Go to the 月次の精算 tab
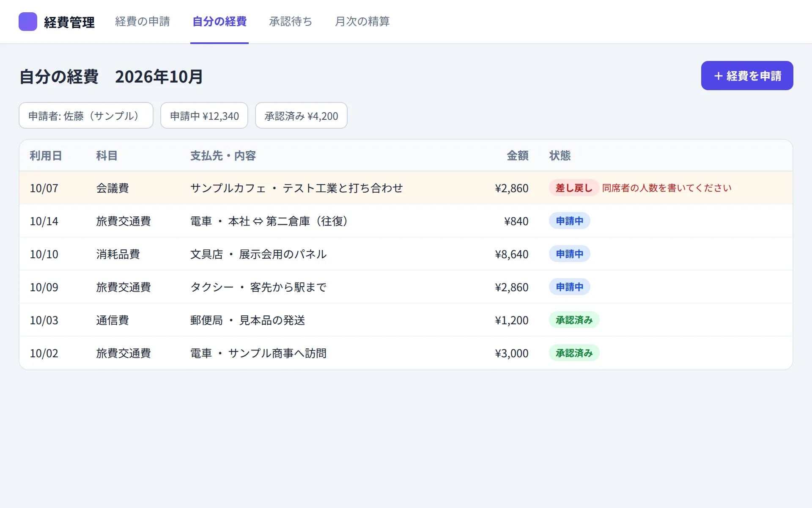Viewport: 812px width, 508px height. 362,22
